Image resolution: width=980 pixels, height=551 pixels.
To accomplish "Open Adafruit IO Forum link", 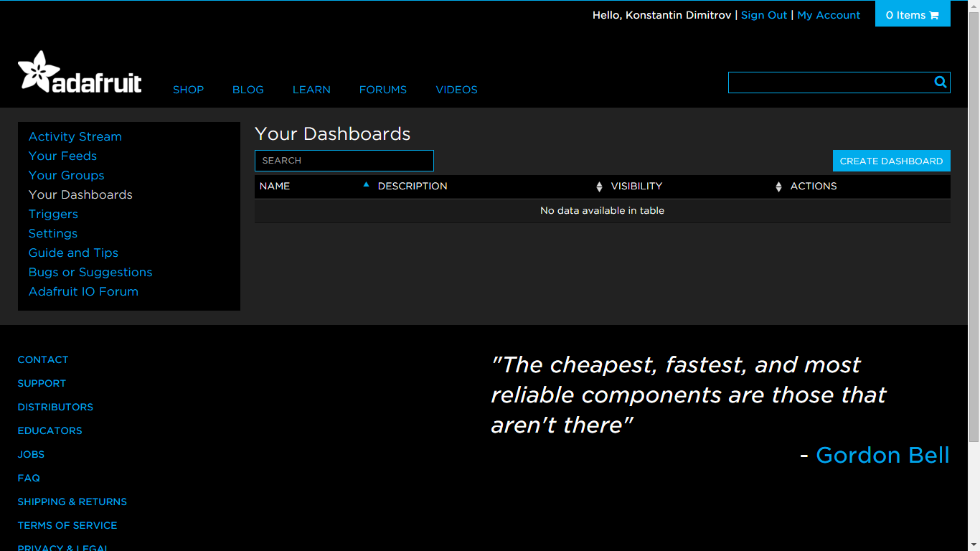I will click(83, 291).
